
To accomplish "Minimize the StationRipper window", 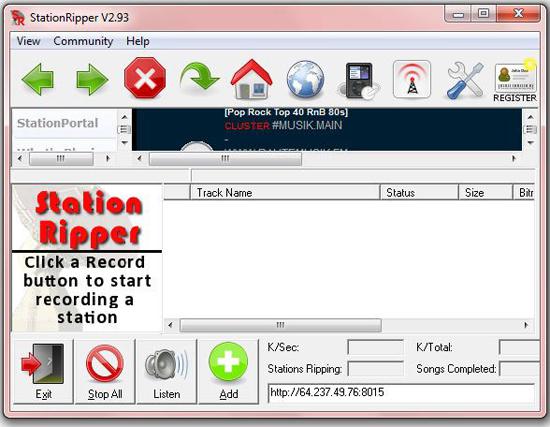I will click(x=458, y=14).
